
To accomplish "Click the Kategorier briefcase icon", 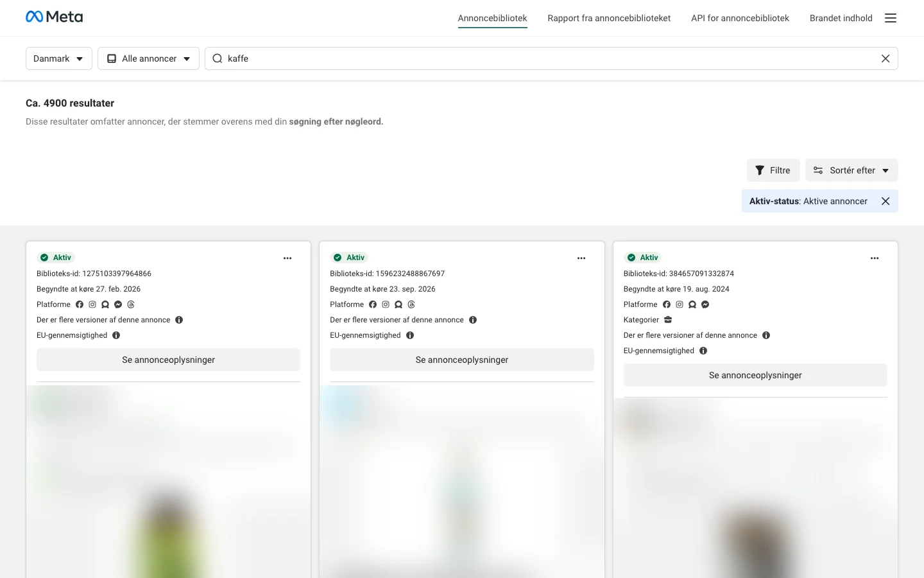I will coord(668,320).
